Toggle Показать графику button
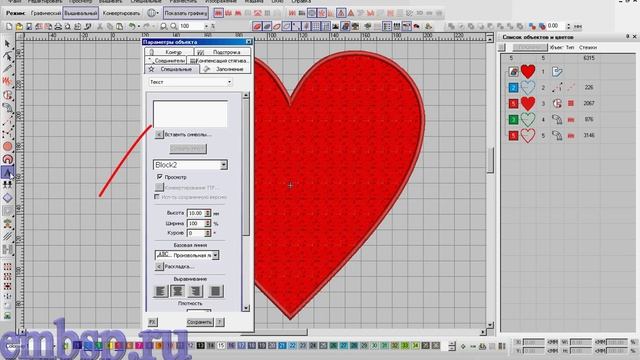The height and width of the screenshot is (360, 640). click(x=186, y=13)
